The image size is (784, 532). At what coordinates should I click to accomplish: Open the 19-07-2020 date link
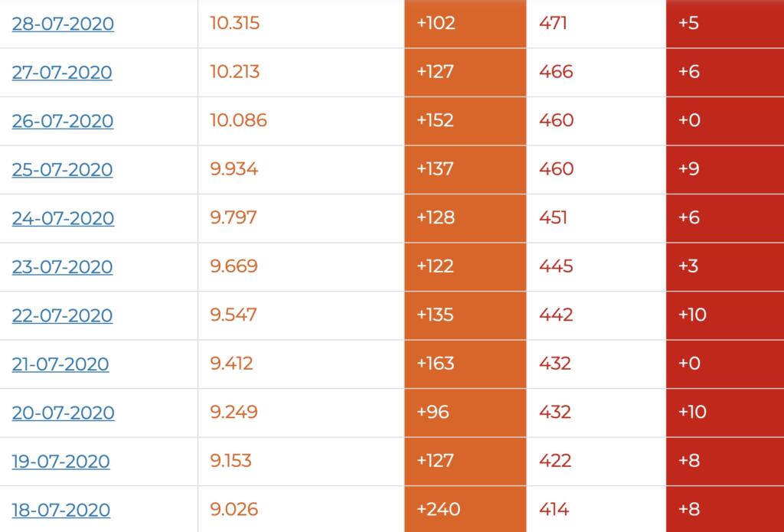[60, 462]
